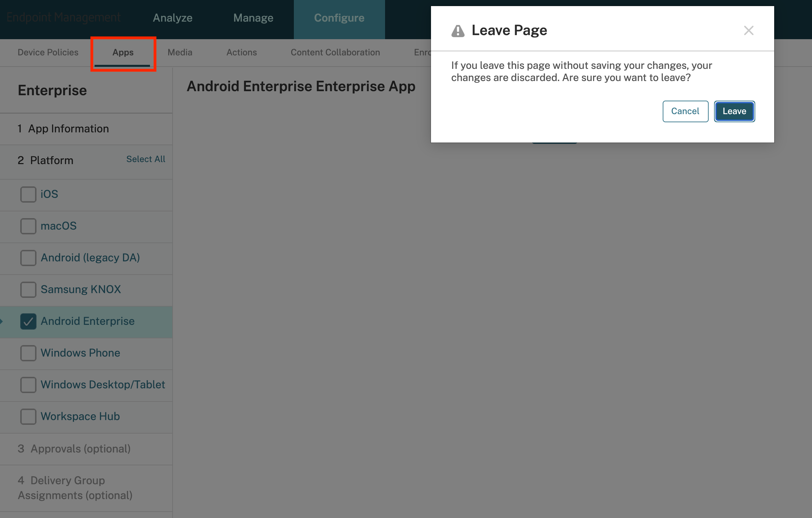This screenshot has height=518, width=812.
Task: Open the Analyze top menu
Action: 173,18
